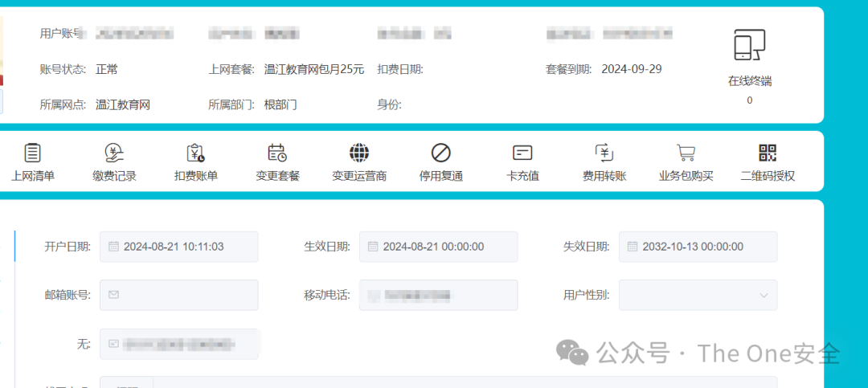868x388 pixels.
Task: Click the 在线终端 label
Action: point(750,81)
